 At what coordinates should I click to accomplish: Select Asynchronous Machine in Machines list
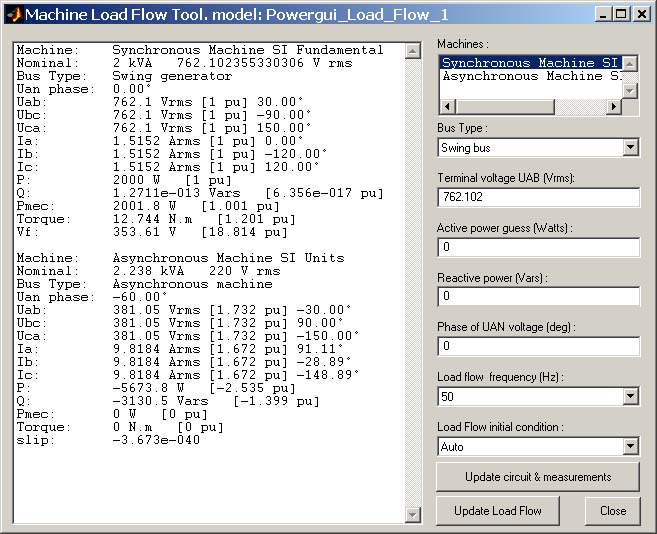531,76
